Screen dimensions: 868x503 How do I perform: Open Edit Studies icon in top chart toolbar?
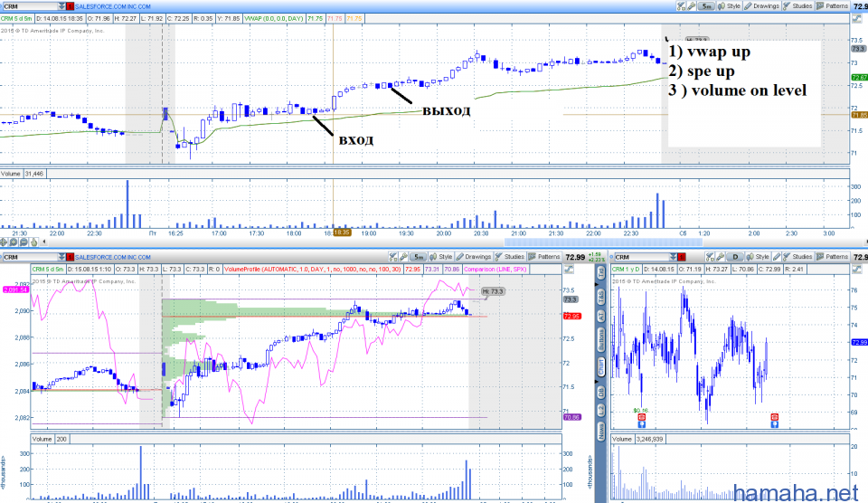click(682, 6)
